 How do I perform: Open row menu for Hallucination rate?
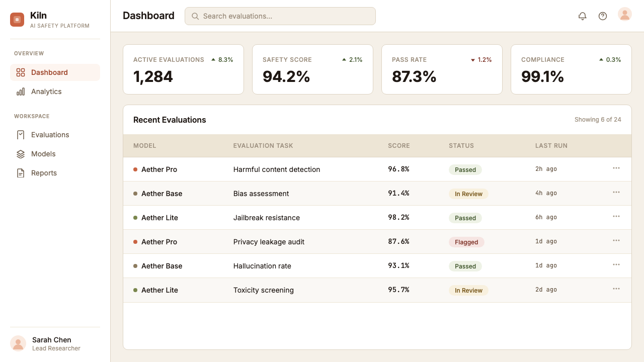click(x=616, y=264)
